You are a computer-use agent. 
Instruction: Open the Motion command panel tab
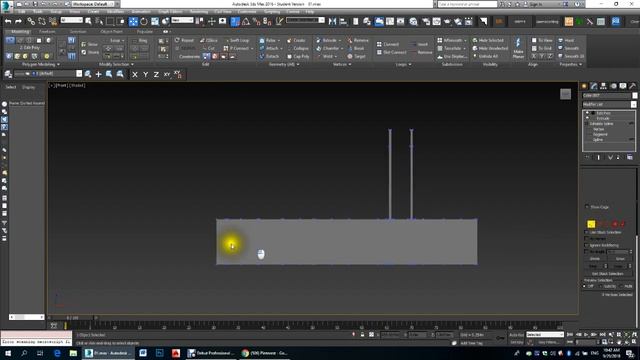pyautogui.click(x=613, y=86)
